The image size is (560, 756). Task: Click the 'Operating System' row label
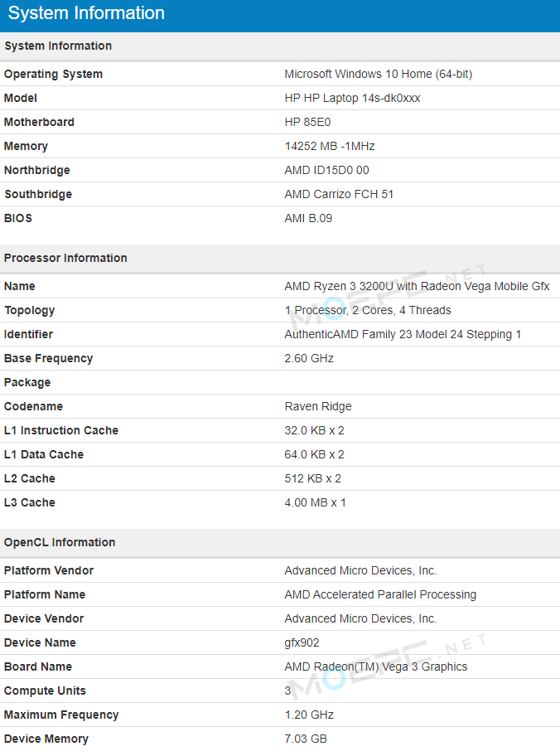54,74
